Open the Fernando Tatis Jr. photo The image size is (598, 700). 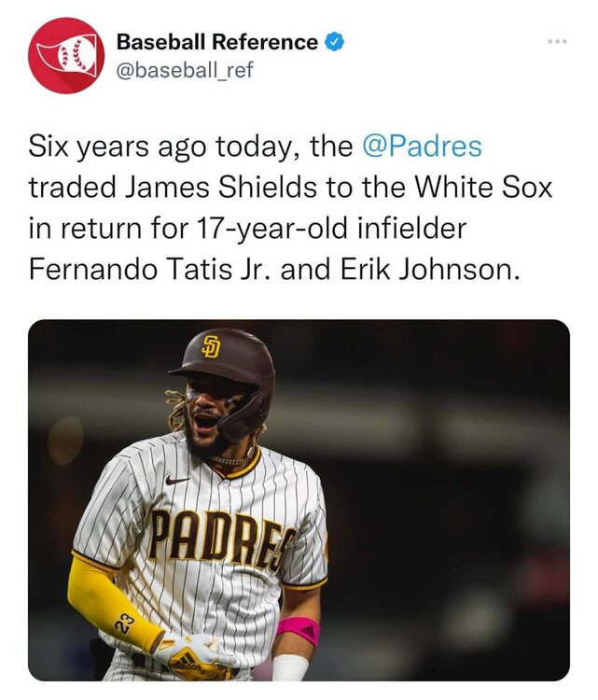coord(299,499)
